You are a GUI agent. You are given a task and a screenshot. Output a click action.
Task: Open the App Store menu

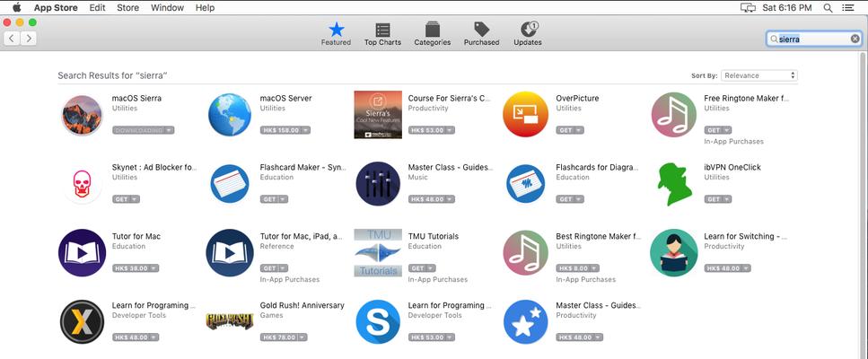[56, 8]
